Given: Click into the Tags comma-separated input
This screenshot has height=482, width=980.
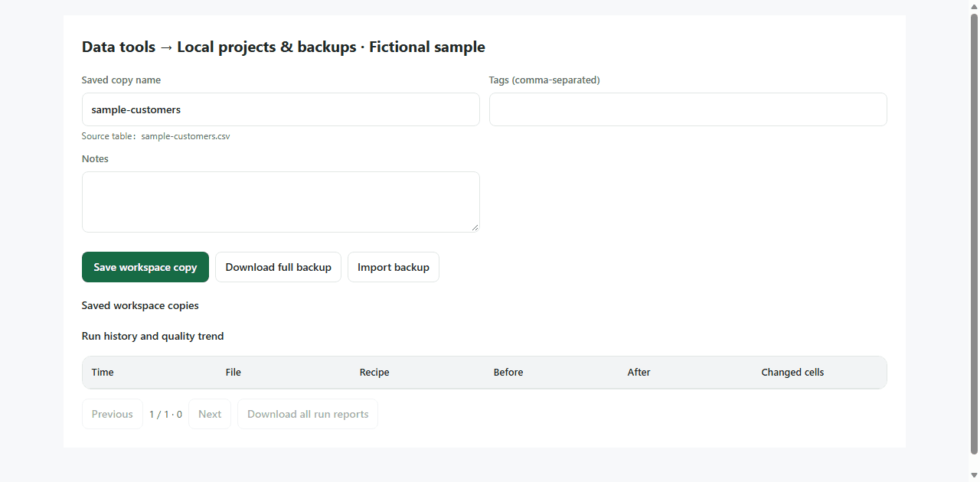Looking at the screenshot, I should coord(688,109).
